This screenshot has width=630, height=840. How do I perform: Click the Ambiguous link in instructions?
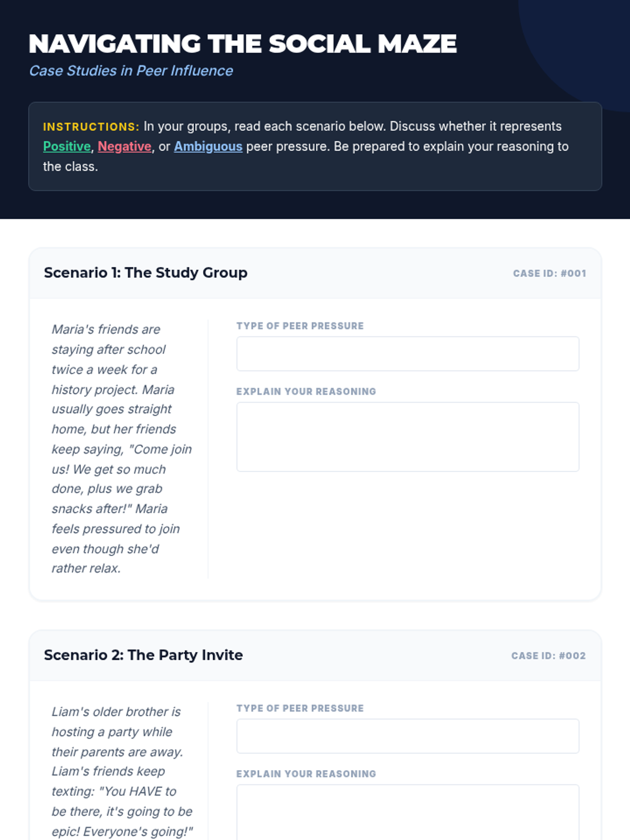208,146
